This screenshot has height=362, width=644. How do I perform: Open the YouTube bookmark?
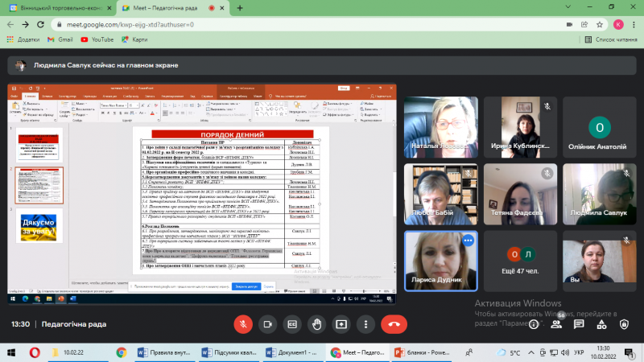click(97, 39)
